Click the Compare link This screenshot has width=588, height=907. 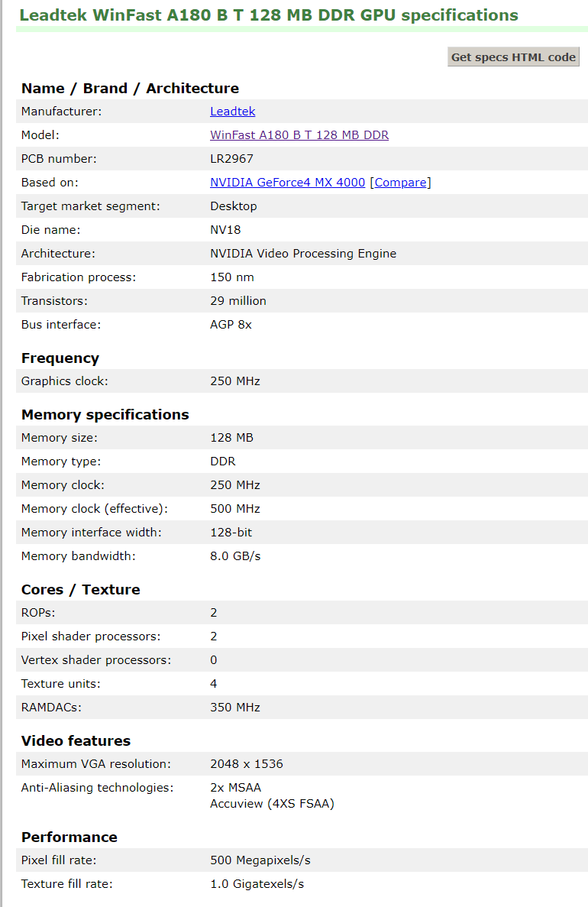point(400,183)
